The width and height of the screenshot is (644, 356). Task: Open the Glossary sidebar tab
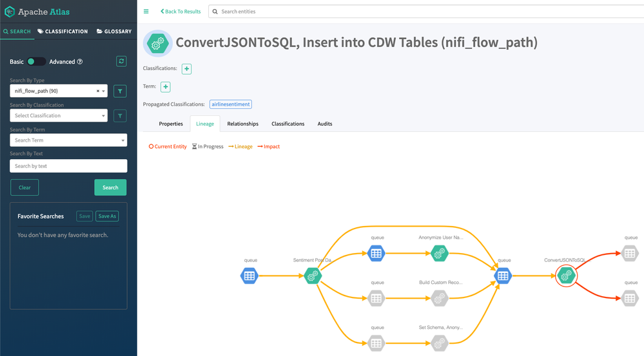pos(114,32)
